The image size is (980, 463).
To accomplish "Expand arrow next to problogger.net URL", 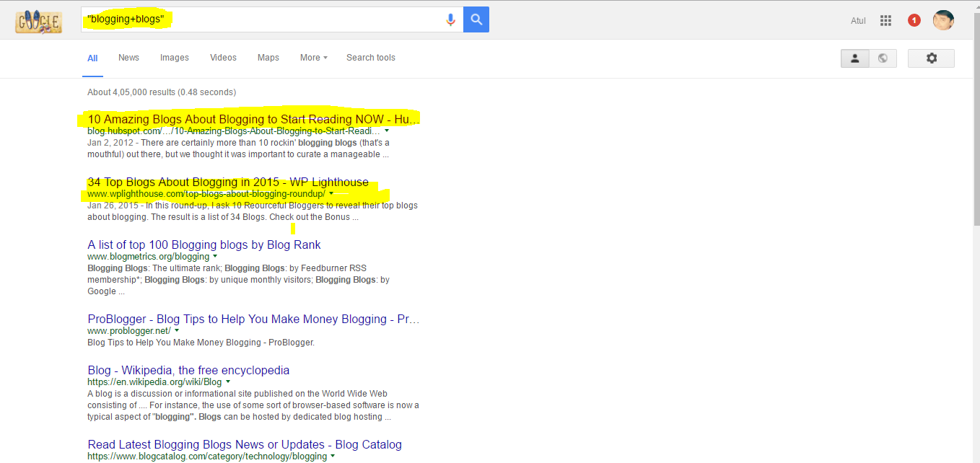I will pos(177,330).
